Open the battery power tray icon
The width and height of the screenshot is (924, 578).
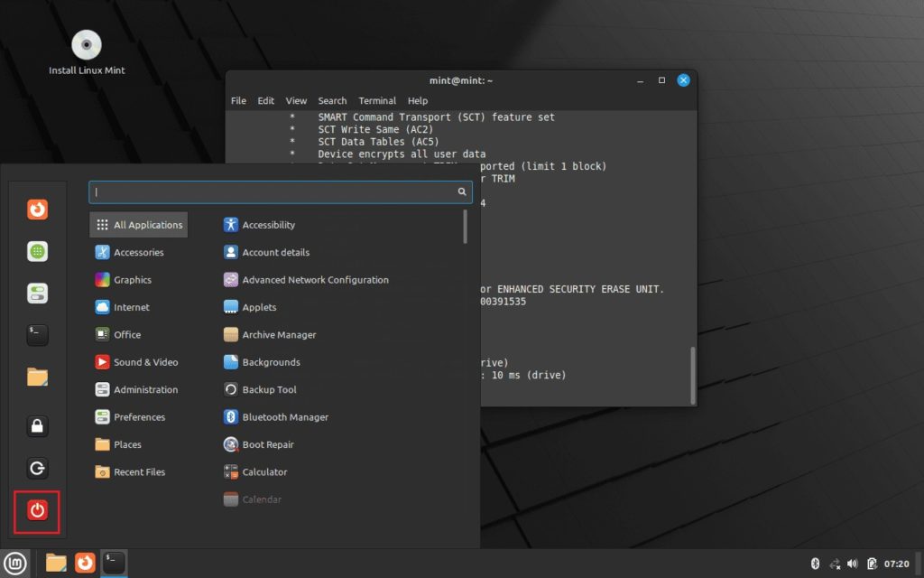click(x=872, y=564)
